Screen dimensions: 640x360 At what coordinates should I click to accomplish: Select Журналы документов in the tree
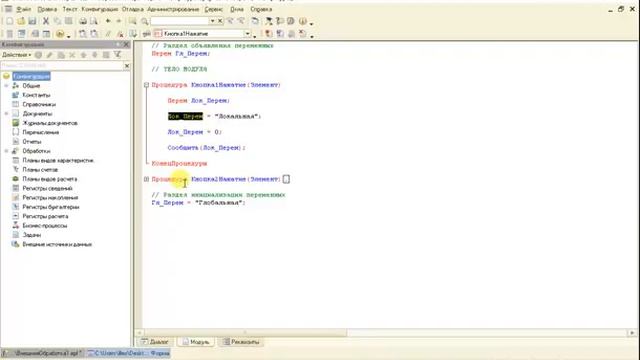[50, 123]
